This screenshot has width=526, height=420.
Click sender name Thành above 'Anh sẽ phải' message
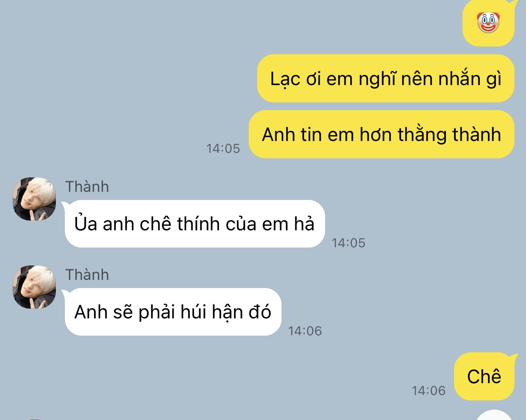[x=87, y=275]
